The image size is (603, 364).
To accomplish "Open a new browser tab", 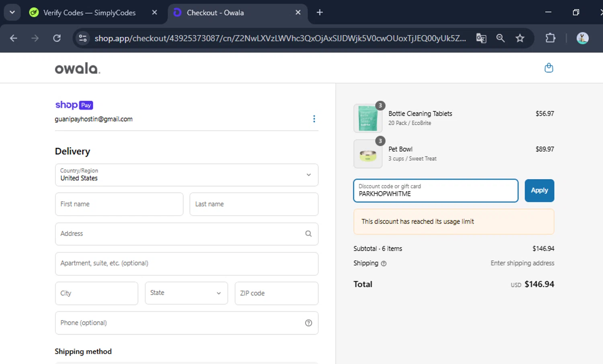I will pyautogui.click(x=320, y=12).
